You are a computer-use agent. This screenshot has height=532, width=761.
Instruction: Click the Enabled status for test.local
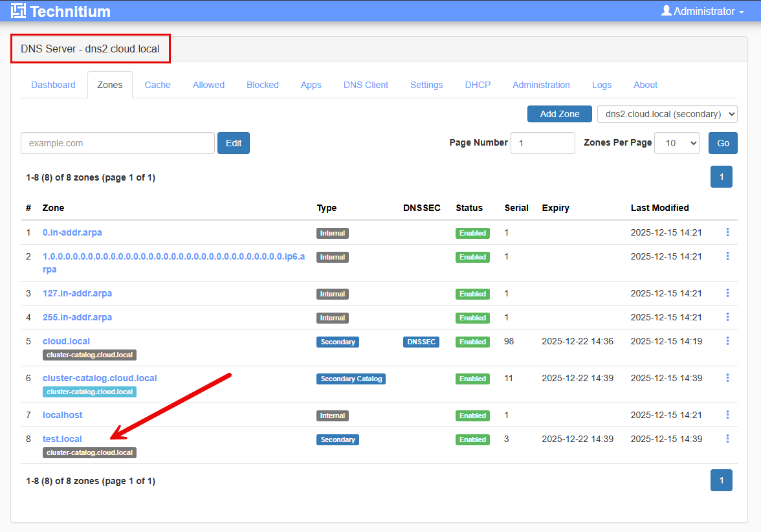(472, 439)
